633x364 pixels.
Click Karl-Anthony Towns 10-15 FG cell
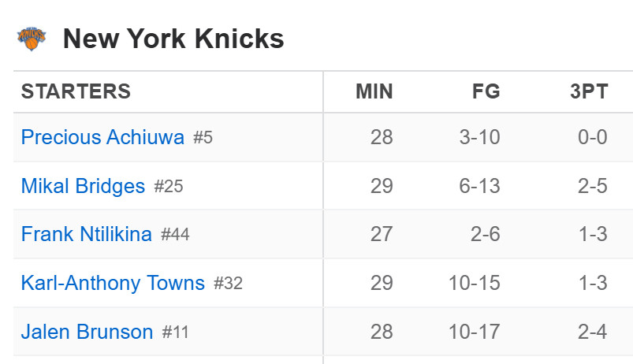coord(475,283)
